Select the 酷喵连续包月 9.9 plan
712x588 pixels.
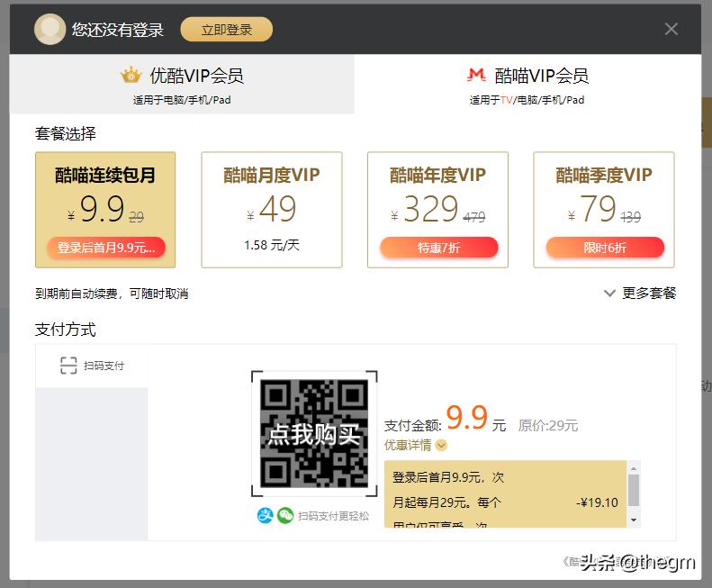[105, 210]
